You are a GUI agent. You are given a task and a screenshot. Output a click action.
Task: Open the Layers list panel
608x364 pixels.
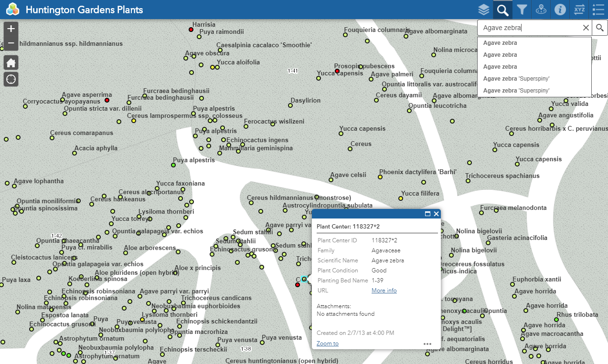[x=483, y=10]
